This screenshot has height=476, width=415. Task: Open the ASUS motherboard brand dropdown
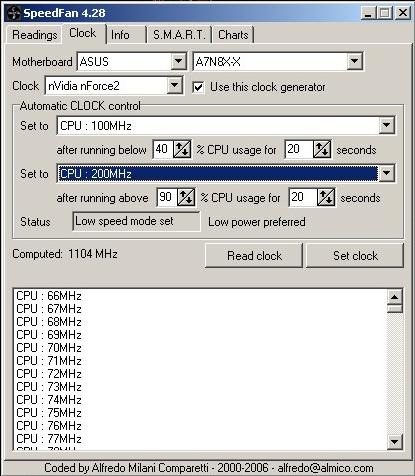pos(178,61)
